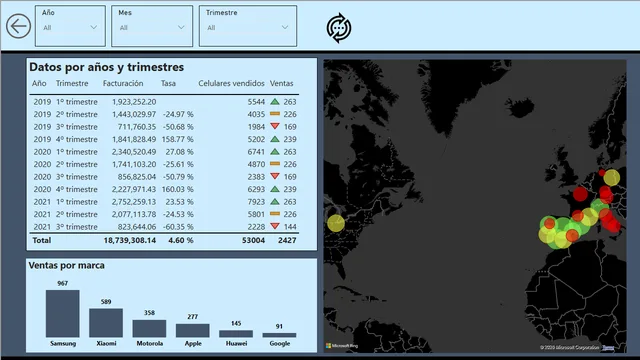640x360 pixels.
Task: Click the yellow bubble over northern Germany
Action: pos(611,178)
